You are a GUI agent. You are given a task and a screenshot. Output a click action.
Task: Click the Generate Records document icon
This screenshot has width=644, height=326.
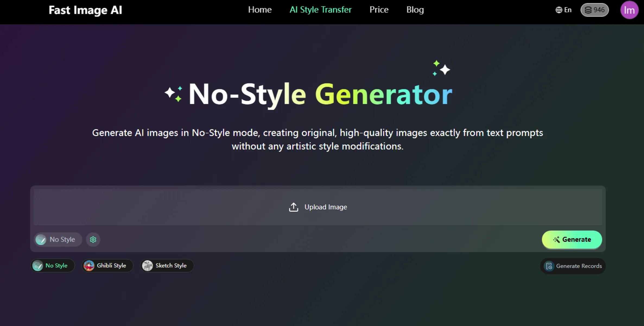pos(549,266)
